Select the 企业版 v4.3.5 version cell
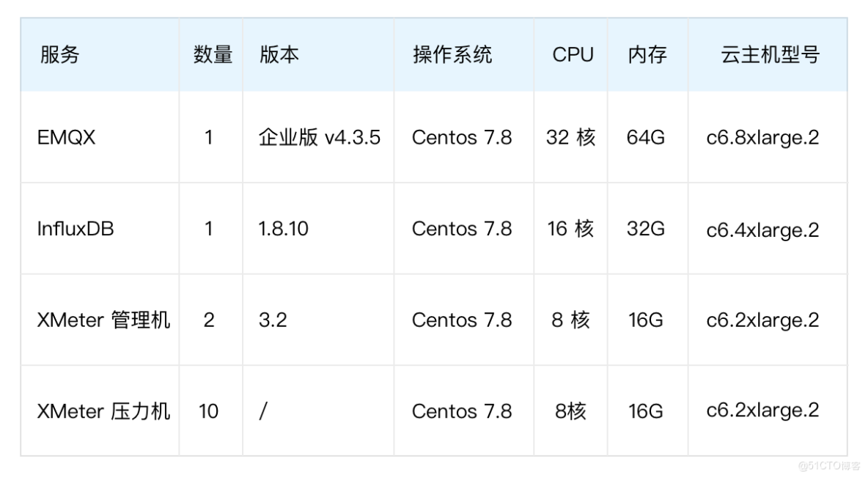This screenshot has height=478, width=868. (320, 137)
